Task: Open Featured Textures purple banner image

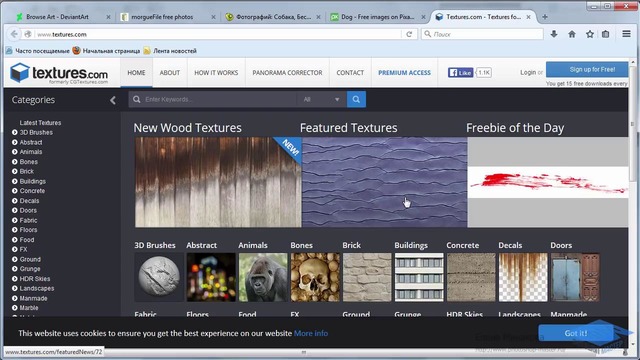Action: (384, 182)
